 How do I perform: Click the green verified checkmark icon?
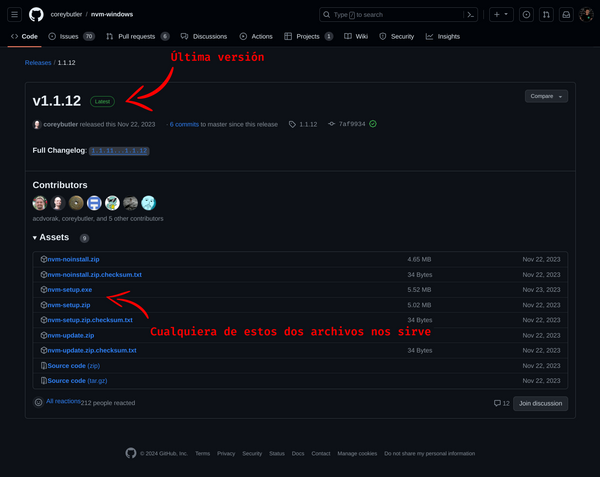point(373,124)
